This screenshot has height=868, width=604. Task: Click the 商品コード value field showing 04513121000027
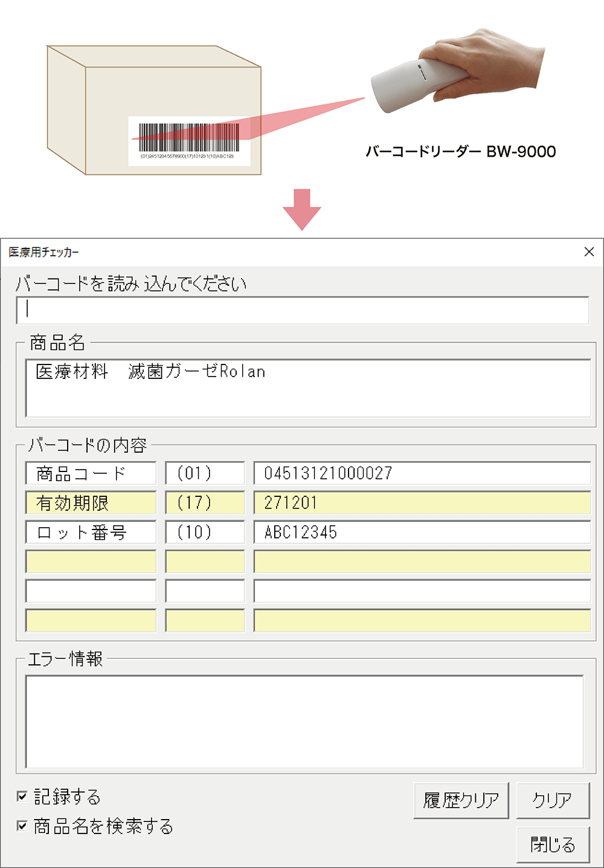coord(422,473)
